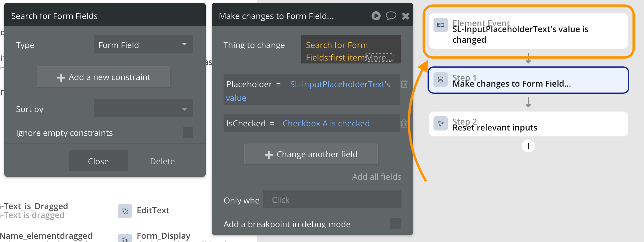This screenshot has width=644, height=242.
Task: Click the Element Event input icon
Action: point(441,25)
